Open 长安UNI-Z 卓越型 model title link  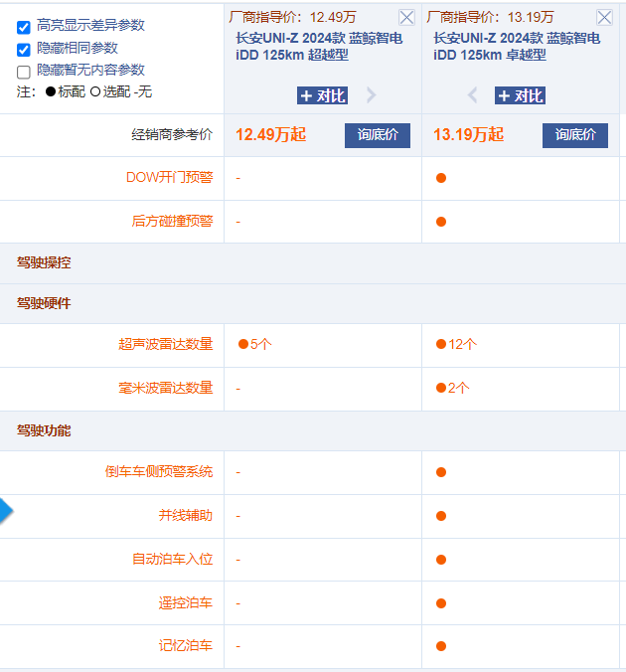coord(517,47)
